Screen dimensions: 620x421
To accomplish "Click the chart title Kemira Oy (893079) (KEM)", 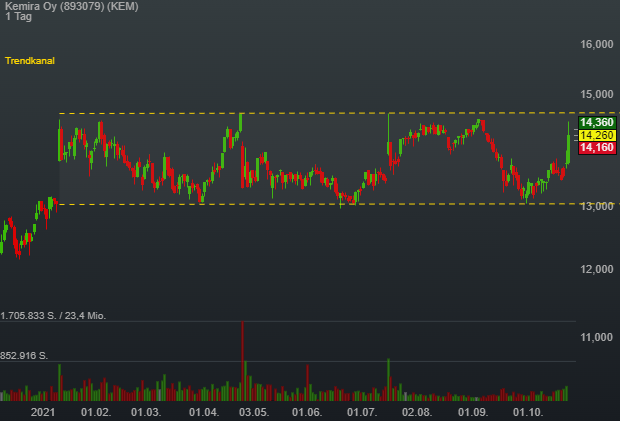I will tap(72, 6).
